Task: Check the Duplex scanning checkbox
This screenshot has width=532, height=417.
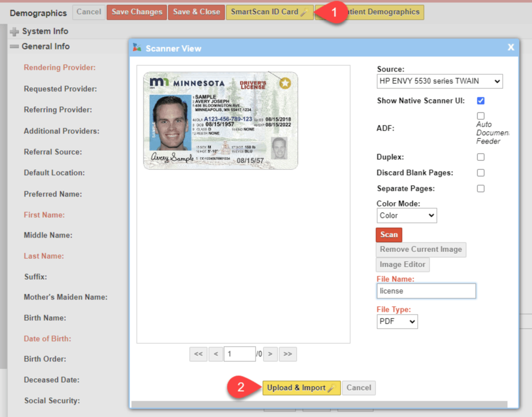Action: [480, 157]
